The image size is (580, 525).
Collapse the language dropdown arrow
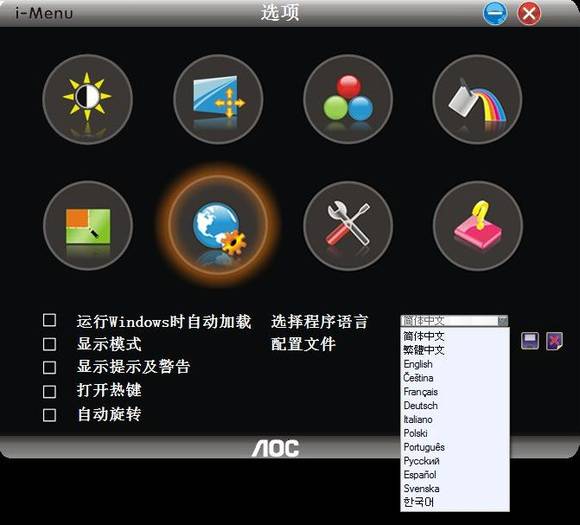click(x=503, y=321)
